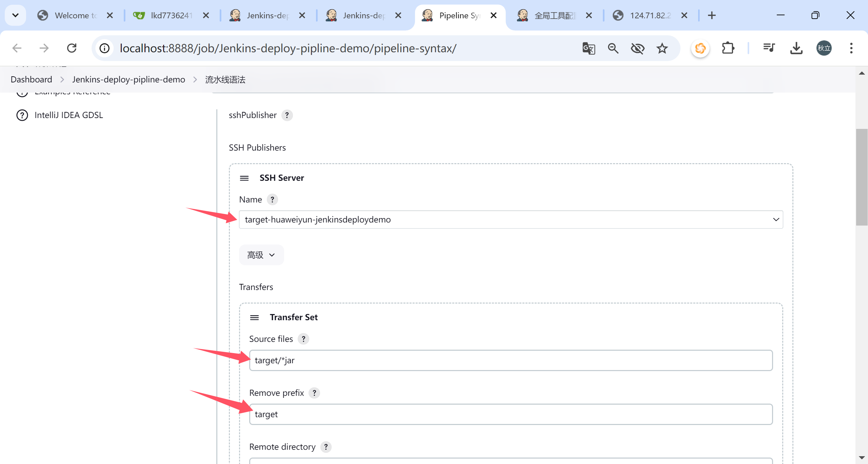The height and width of the screenshot is (464, 868).
Task: Open help for SSH Server Name field
Action: [x=272, y=199]
